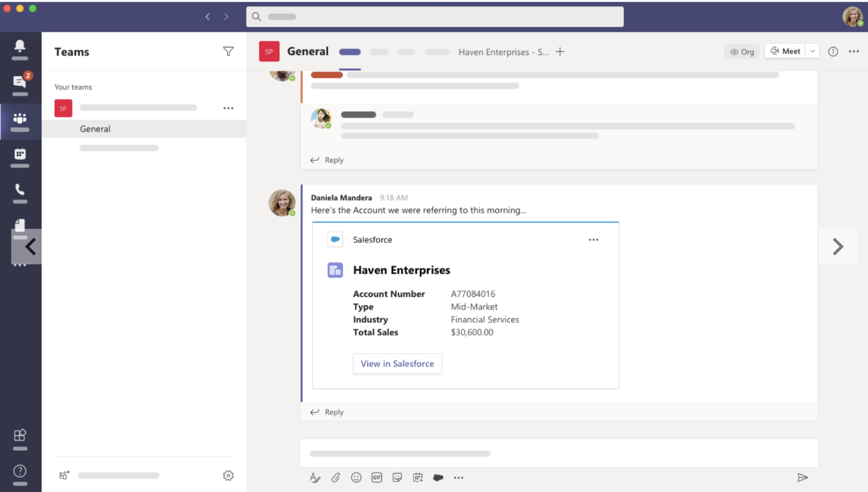Open the Calls phone icon

[x=20, y=189]
